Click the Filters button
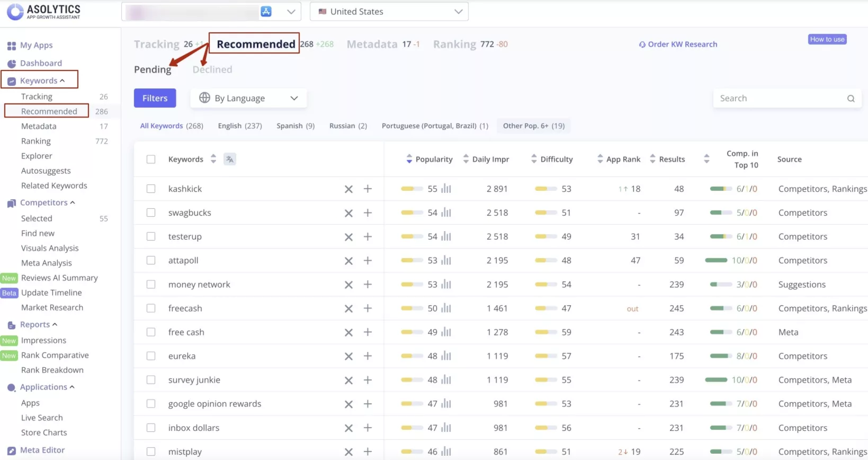This screenshot has width=868, height=460. 155,98
